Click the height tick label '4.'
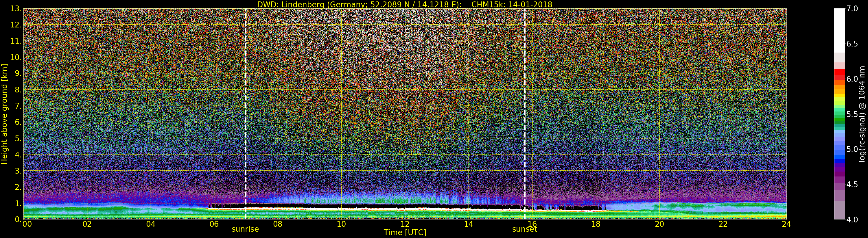Viewport: 868px width, 238px height. coord(18,155)
